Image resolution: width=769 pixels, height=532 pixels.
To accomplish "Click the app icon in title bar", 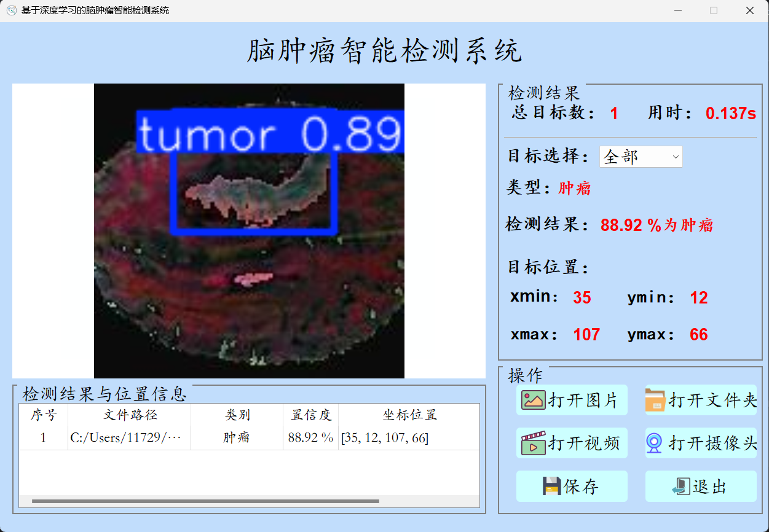I will [x=11, y=10].
